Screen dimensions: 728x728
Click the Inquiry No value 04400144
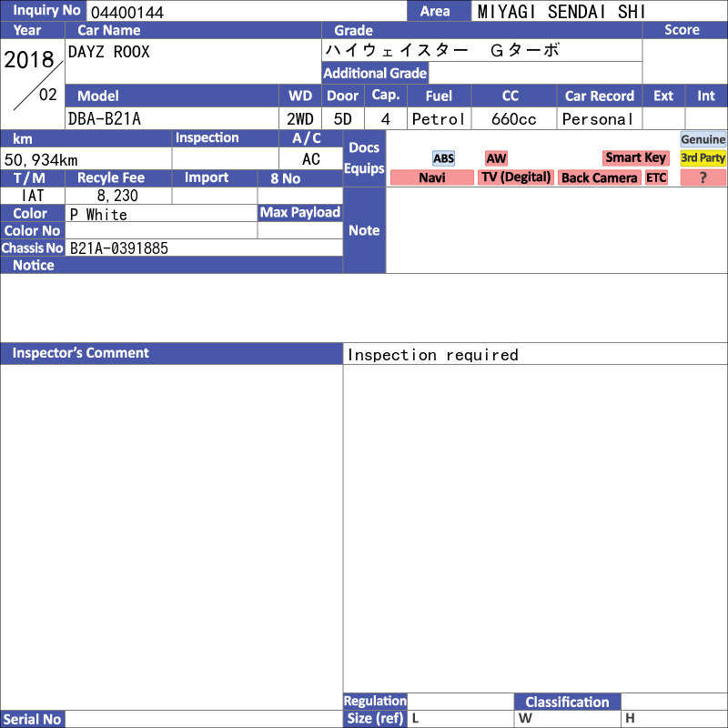click(126, 12)
